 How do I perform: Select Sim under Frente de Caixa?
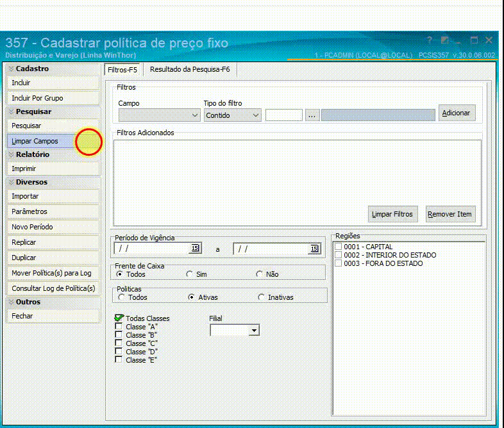(x=190, y=274)
